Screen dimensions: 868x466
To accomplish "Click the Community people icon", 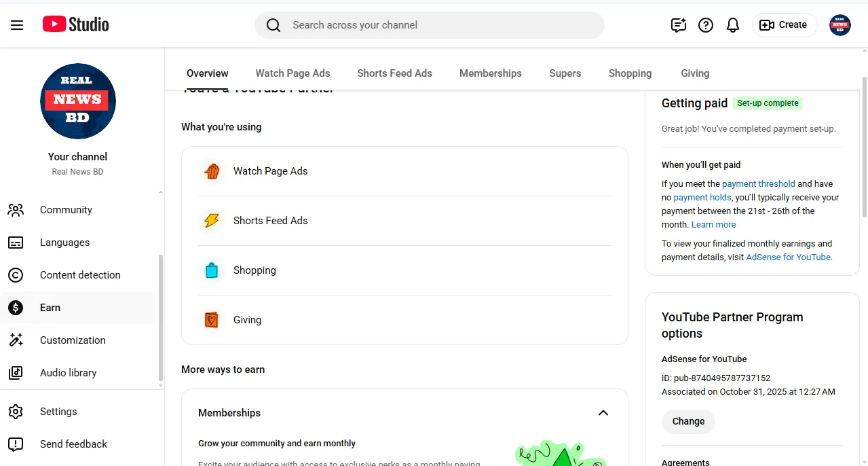I will tap(16, 210).
